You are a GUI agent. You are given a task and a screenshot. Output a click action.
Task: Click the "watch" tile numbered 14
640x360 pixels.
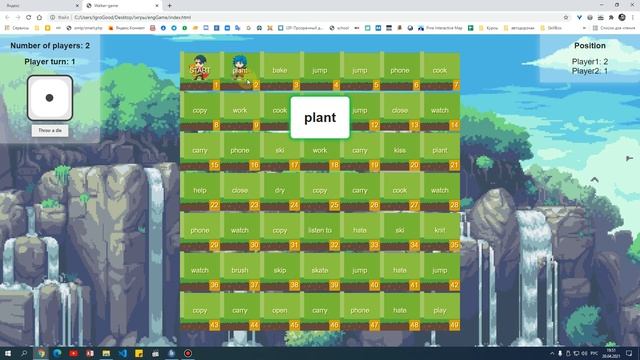click(x=440, y=111)
